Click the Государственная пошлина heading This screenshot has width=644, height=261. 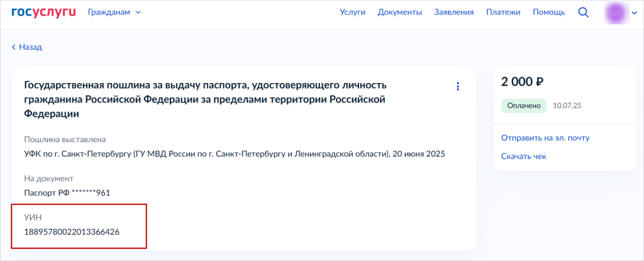click(205, 99)
